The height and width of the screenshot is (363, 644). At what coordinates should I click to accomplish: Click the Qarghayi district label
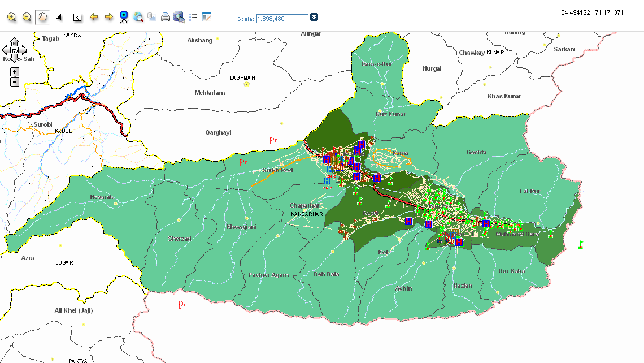[x=218, y=132]
